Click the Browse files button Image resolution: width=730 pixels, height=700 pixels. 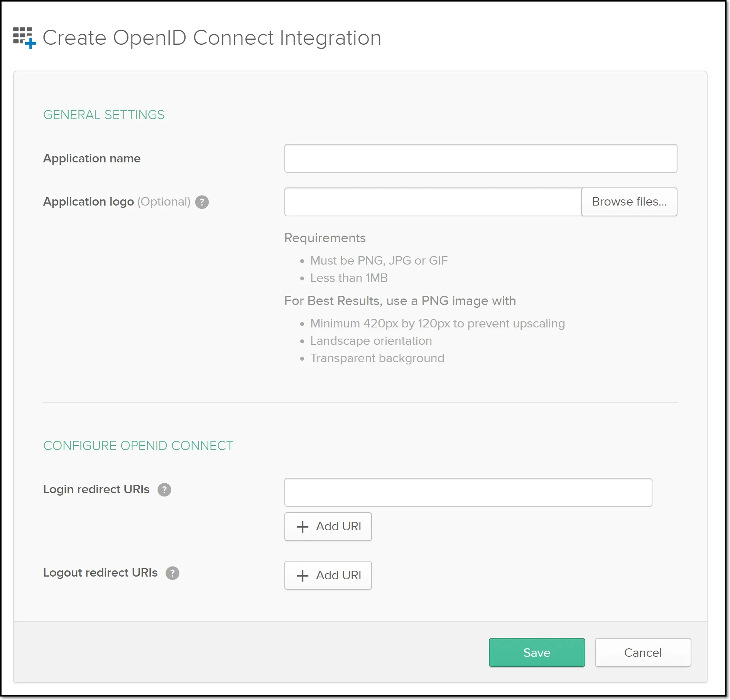pyautogui.click(x=629, y=202)
